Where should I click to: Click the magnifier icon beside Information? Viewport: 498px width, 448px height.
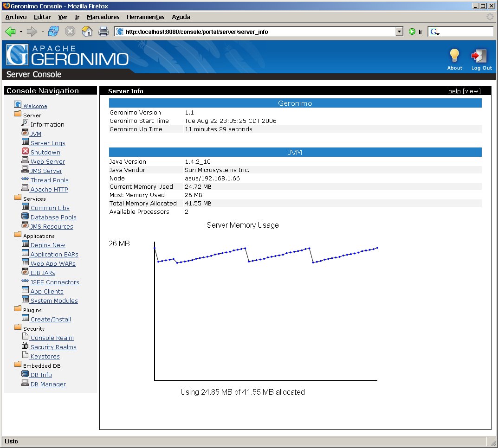point(25,123)
